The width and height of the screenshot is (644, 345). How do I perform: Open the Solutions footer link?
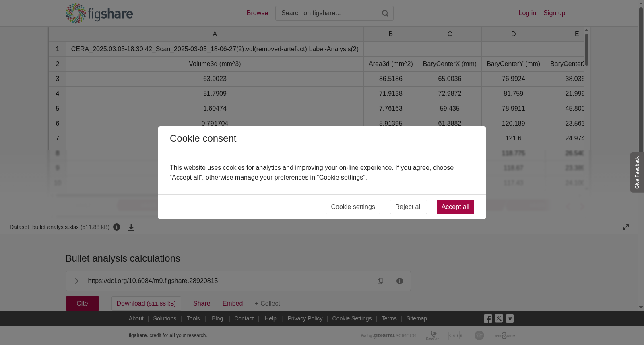pos(165,318)
